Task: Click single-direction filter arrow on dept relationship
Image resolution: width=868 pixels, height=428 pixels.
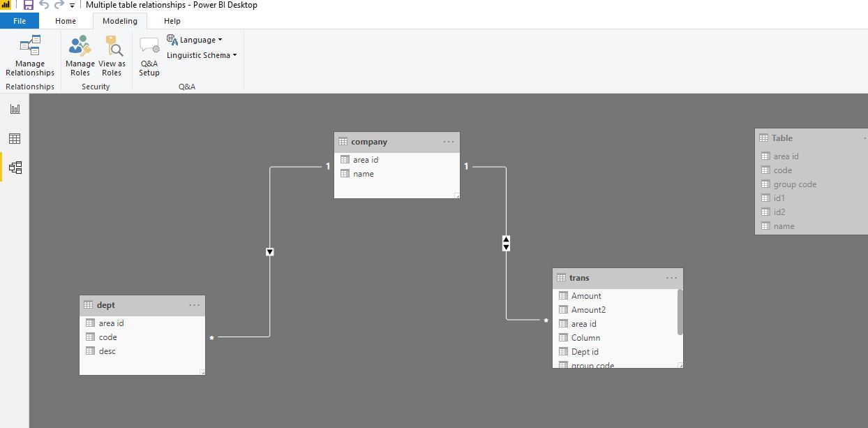Action: 270,252
